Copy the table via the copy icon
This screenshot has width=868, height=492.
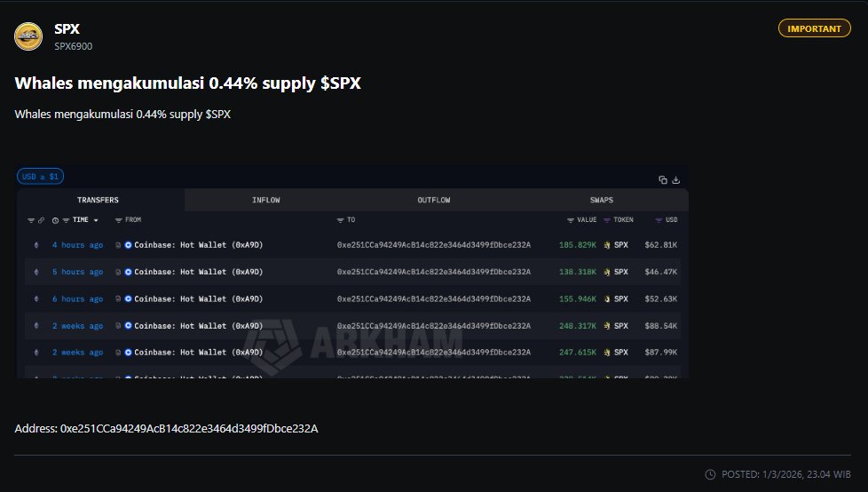pyautogui.click(x=663, y=179)
